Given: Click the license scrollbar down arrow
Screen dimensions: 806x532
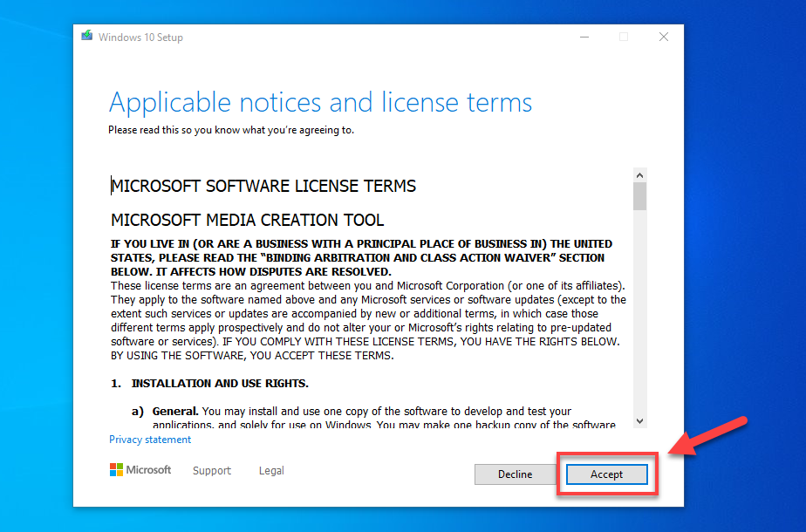Looking at the screenshot, I should pos(640,421).
